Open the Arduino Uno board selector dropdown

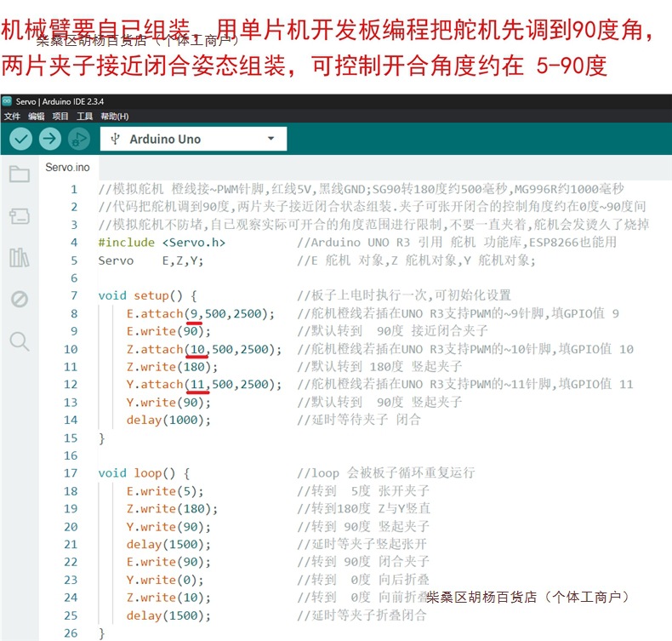(193, 139)
